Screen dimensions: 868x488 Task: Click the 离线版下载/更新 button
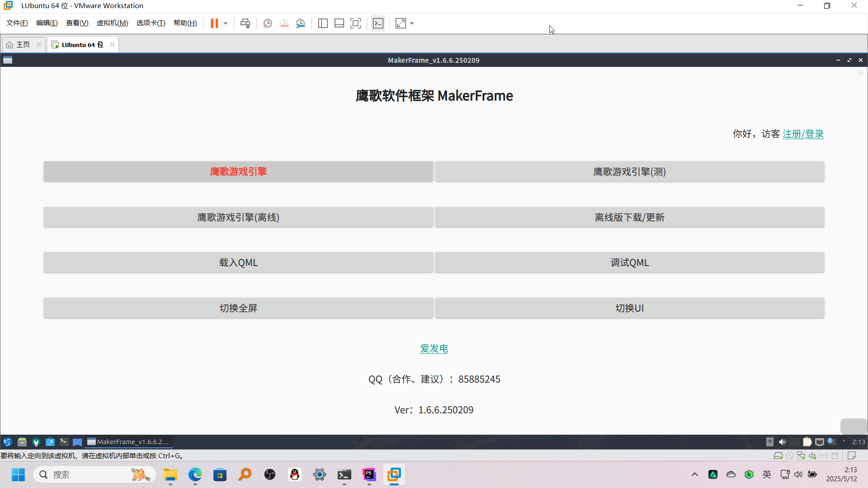630,217
